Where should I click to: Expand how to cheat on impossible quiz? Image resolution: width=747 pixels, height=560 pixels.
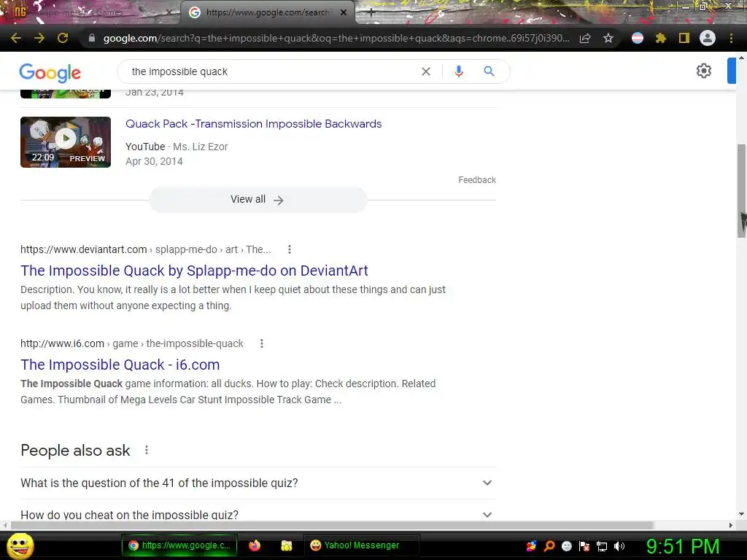(x=258, y=515)
